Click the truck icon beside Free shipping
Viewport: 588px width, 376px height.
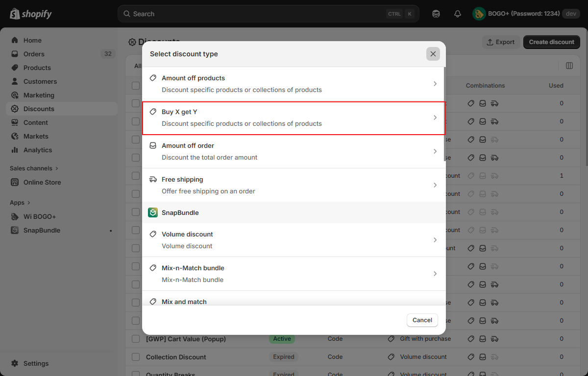[153, 179]
